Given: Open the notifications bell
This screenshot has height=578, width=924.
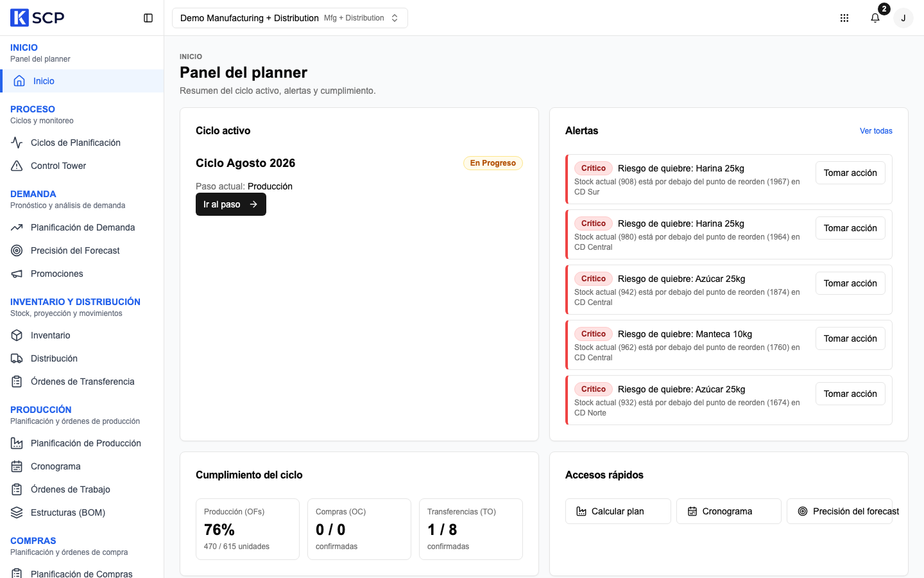Looking at the screenshot, I should pos(875,18).
